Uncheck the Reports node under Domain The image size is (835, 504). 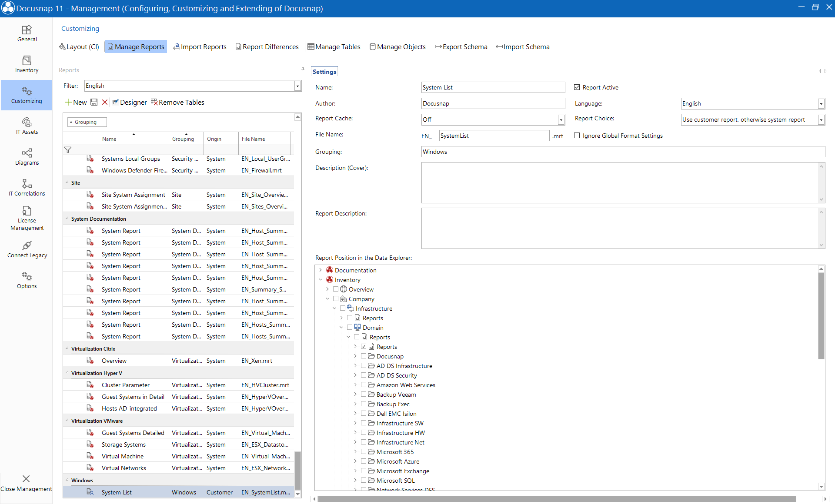(x=364, y=346)
